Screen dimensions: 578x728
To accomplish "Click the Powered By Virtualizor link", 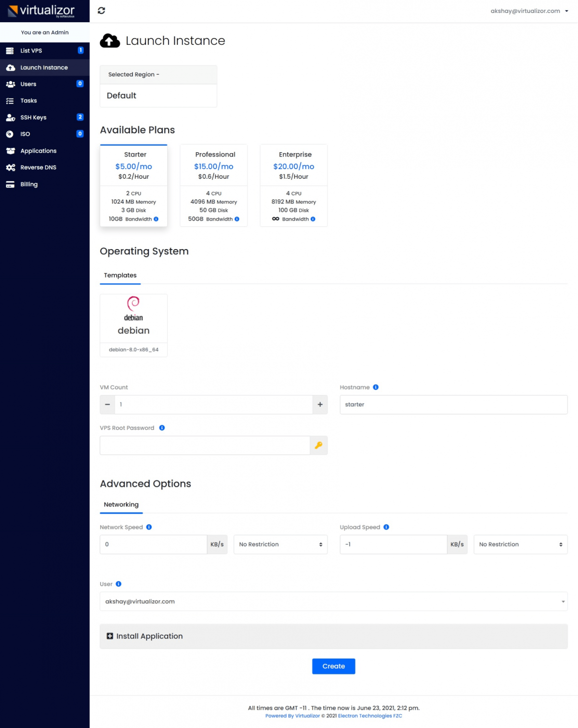I will 292,715.
